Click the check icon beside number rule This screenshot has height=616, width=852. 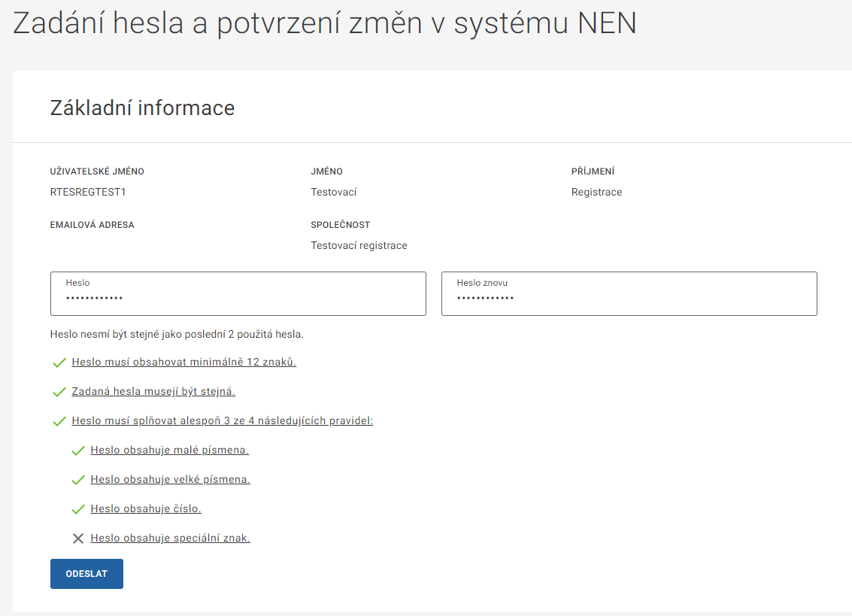[x=78, y=509]
